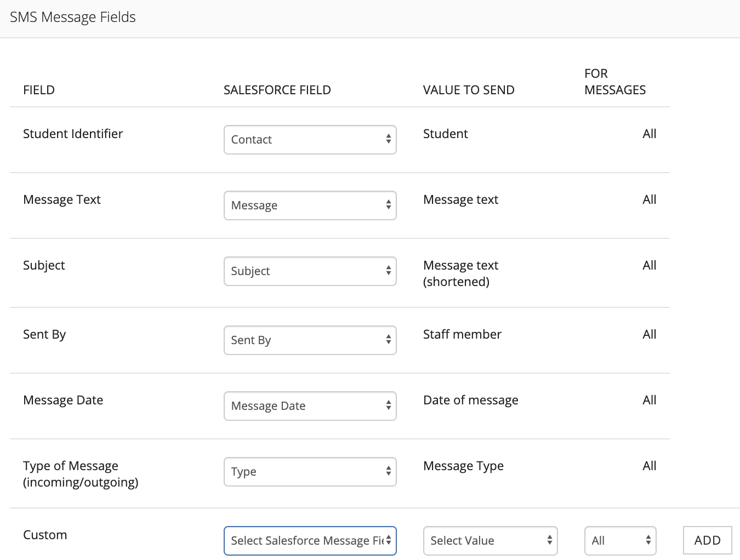The width and height of the screenshot is (740, 560).
Task: Click the Date of message value text
Action: pos(470,400)
